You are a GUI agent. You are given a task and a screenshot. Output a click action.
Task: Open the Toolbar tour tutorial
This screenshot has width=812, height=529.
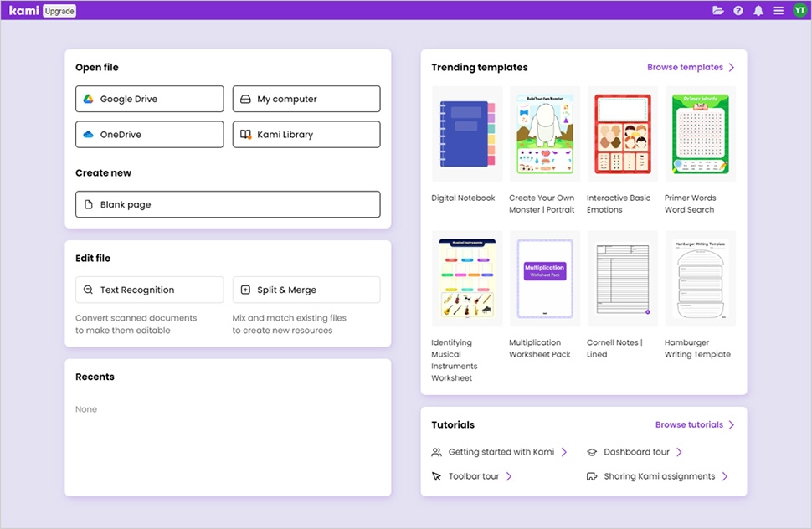click(472, 476)
